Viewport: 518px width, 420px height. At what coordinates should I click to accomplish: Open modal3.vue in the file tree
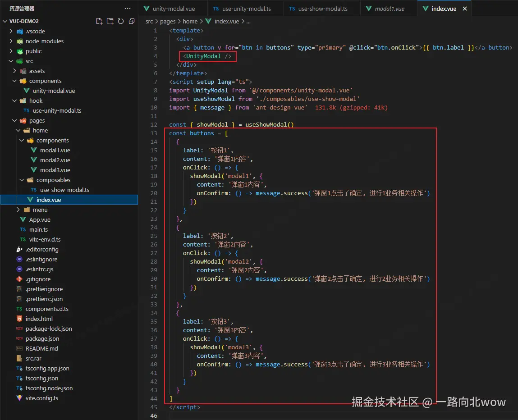(69, 170)
